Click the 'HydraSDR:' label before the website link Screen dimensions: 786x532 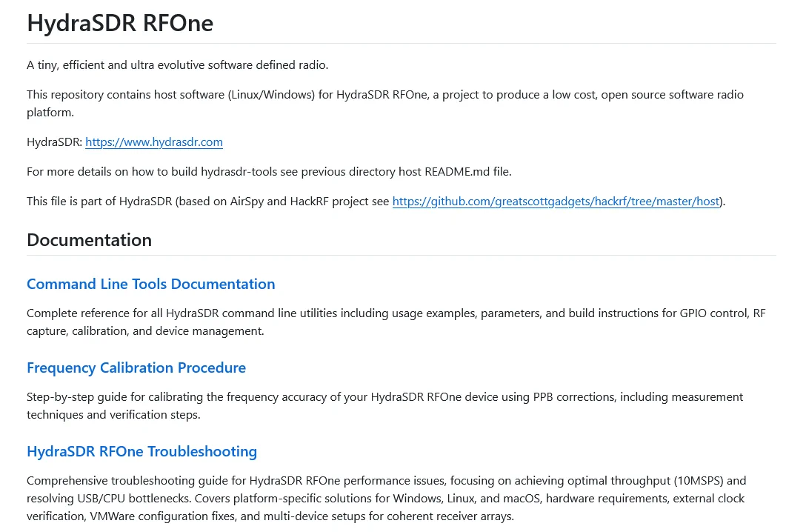(x=54, y=142)
